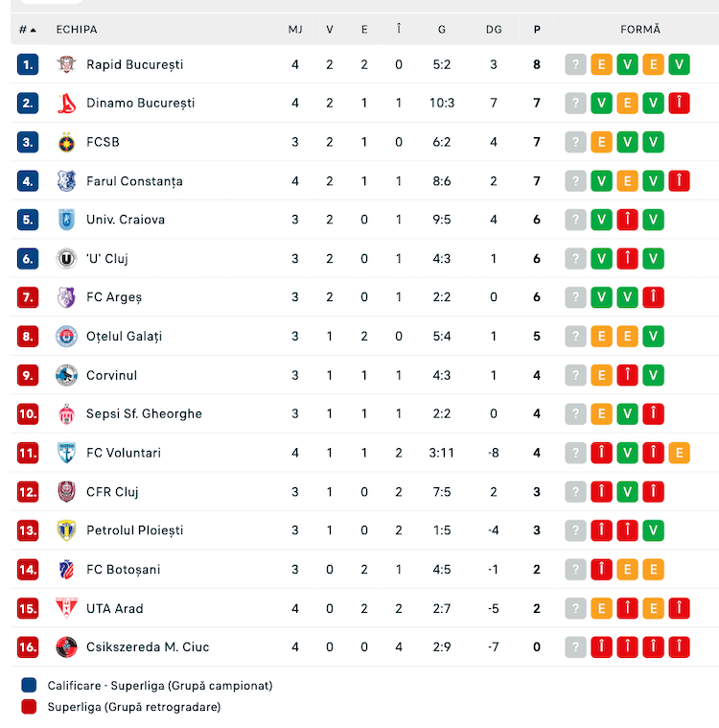Click FC Voluntari's orange E form badge

coord(679,453)
